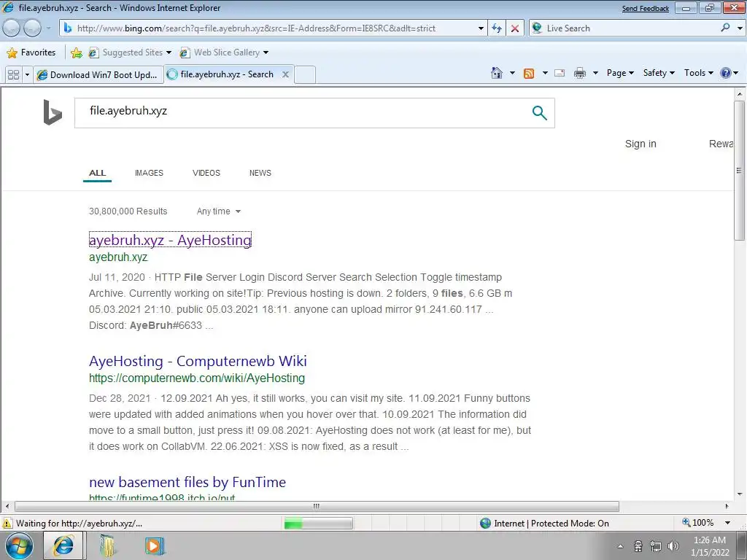This screenshot has width=747, height=560.
Task: Switch to VIDEOS results tab
Action: [x=206, y=173]
